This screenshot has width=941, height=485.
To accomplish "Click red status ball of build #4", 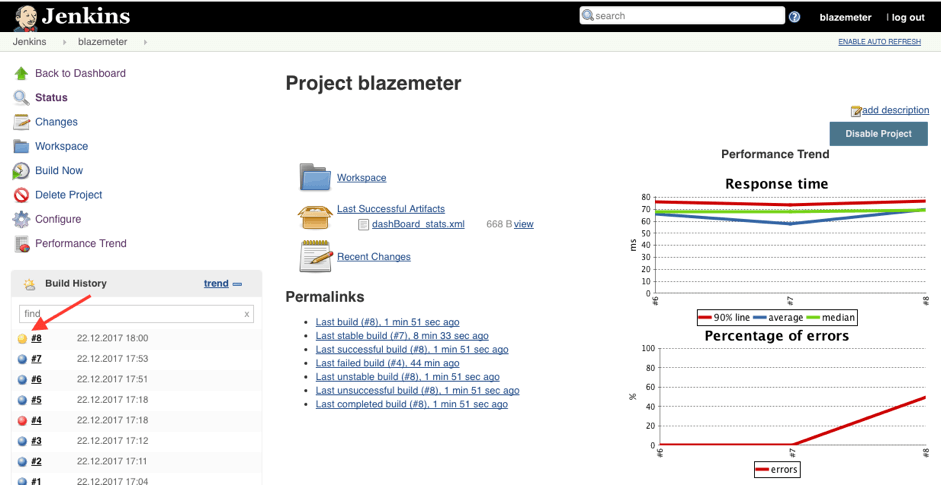I will (x=22, y=421).
